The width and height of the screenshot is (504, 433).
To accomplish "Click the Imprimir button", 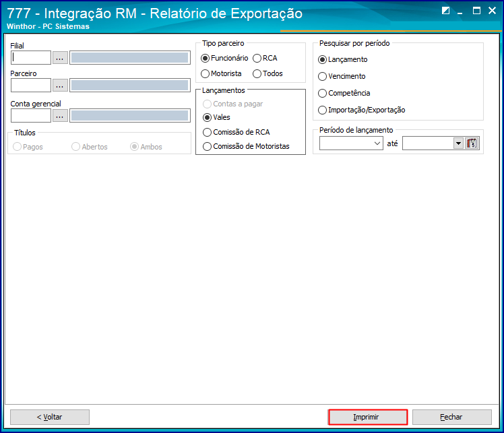I will point(368,417).
